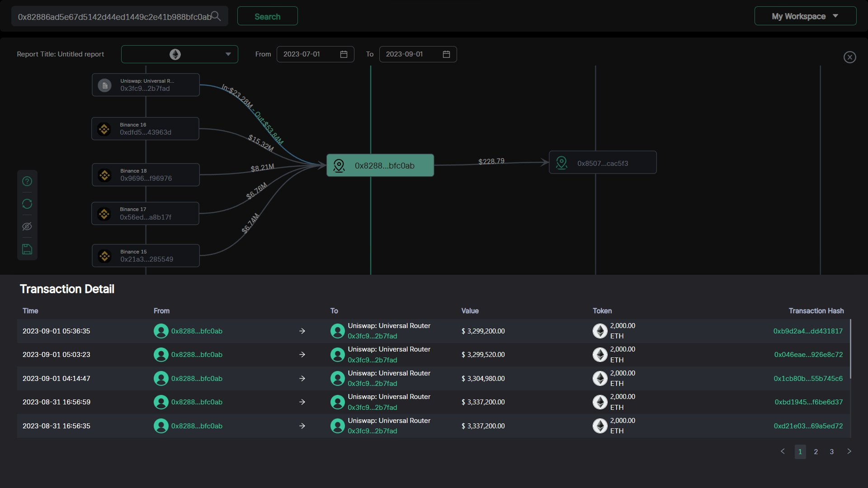The width and height of the screenshot is (868, 488).
Task: Click the transaction table scrollbar
Action: tap(850, 349)
